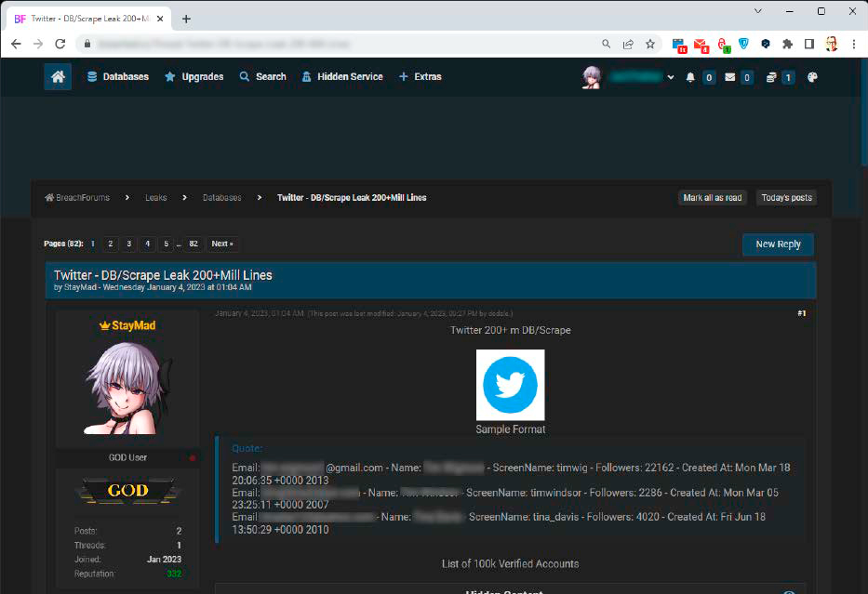Expand the username dropdown arrow
Screen dimensions: 868x594
671,77
